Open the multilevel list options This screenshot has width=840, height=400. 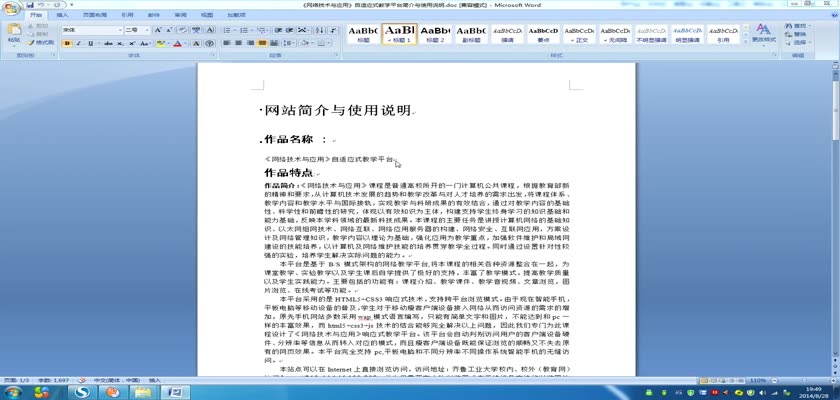click(262, 30)
